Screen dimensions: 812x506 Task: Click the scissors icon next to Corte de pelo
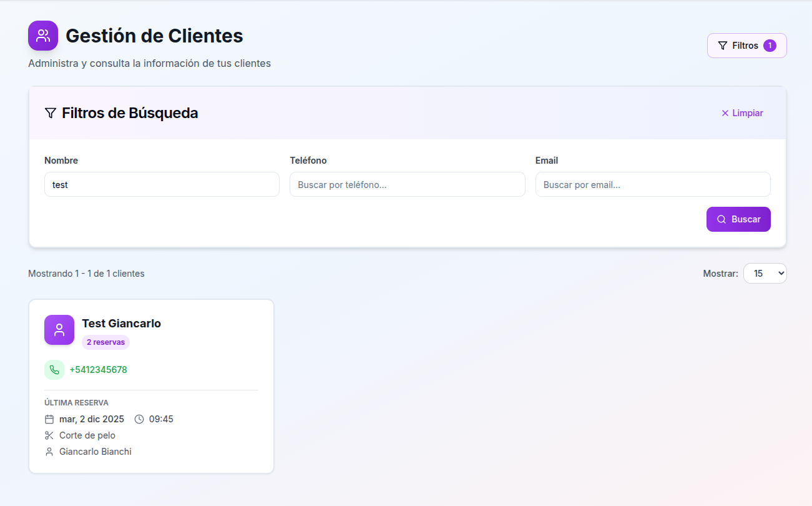point(49,435)
